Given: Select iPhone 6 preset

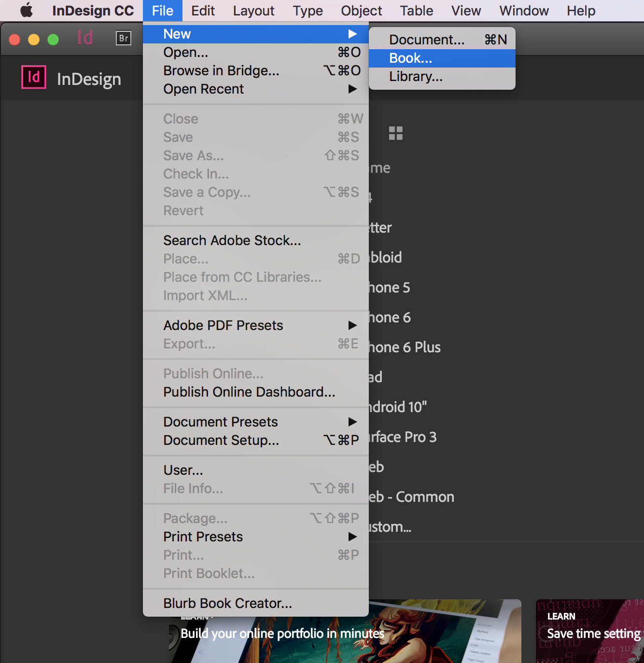Looking at the screenshot, I should click(x=390, y=318).
